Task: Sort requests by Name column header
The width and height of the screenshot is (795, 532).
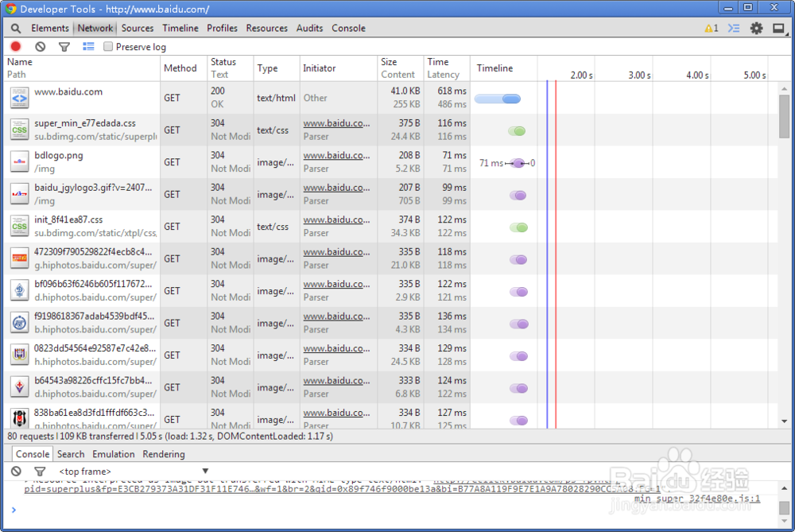Action: pos(82,68)
